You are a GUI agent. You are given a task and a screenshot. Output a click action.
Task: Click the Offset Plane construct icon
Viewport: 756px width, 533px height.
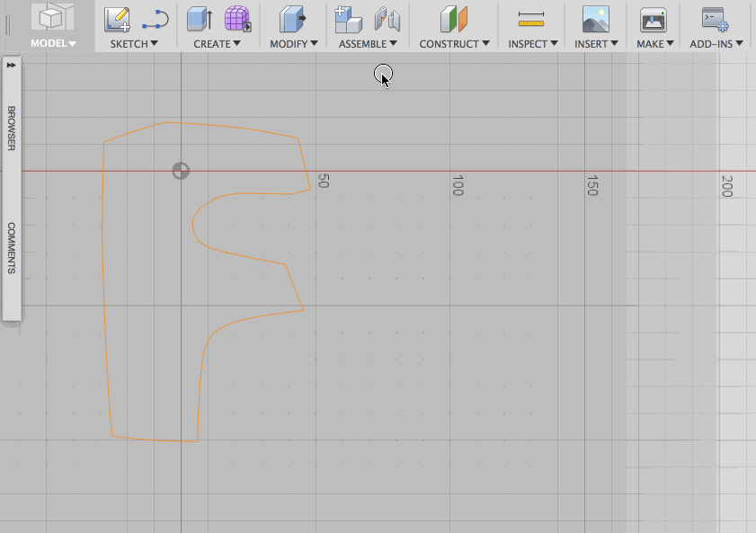[454, 19]
